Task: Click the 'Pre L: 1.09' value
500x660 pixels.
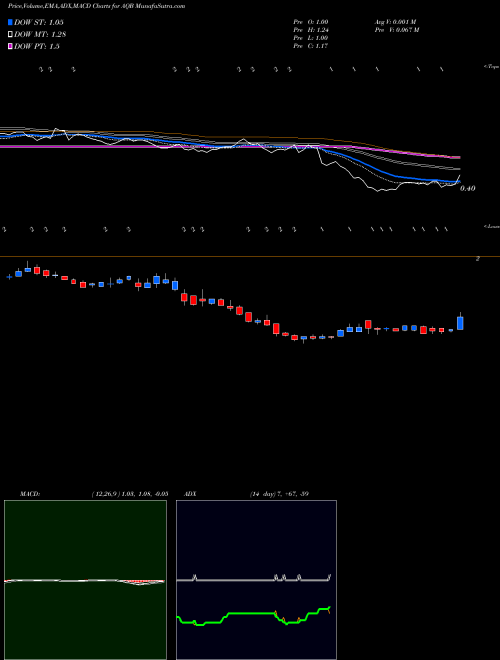Action: [x=311, y=38]
